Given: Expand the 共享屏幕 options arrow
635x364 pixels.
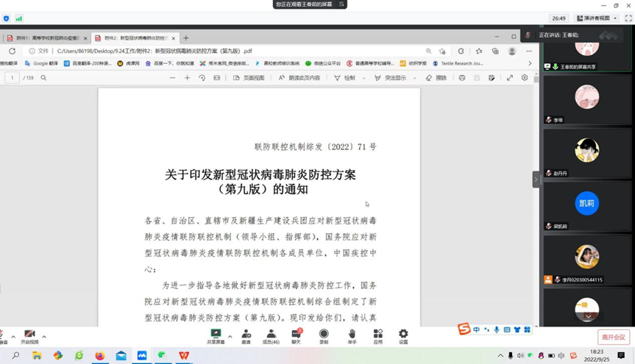Looking at the screenshot, I should click(x=230, y=337).
